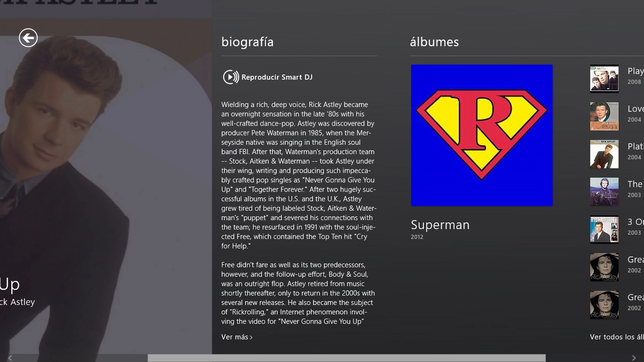Open the 2004 Platinum album thumbnail

click(604, 154)
